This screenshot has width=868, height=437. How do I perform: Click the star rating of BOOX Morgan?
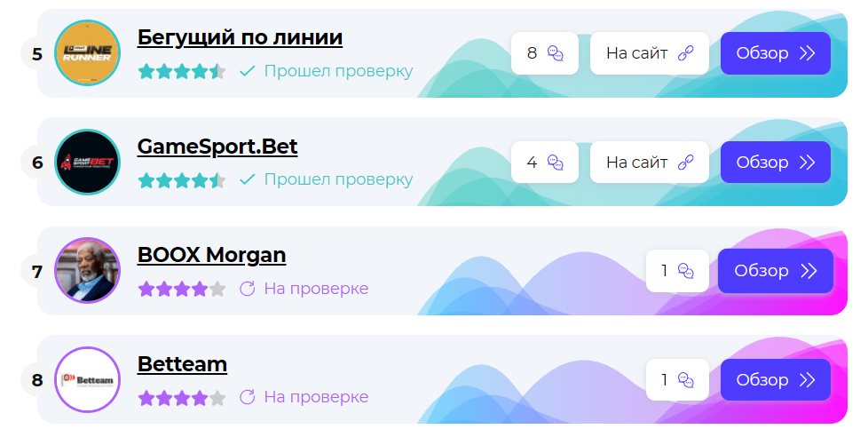(182, 289)
